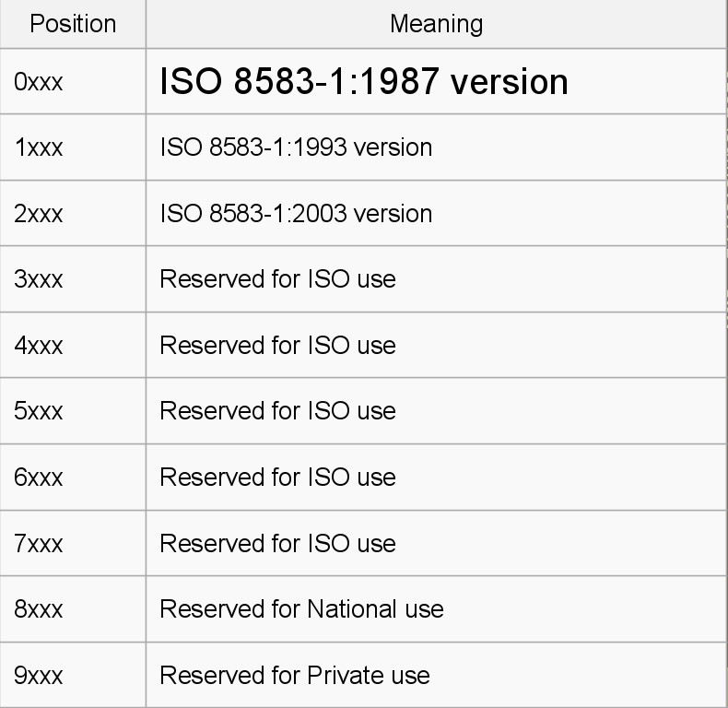Click Reserved for ISO use in 4xxx row
Screen dimensions: 728x708
[x=277, y=345]
